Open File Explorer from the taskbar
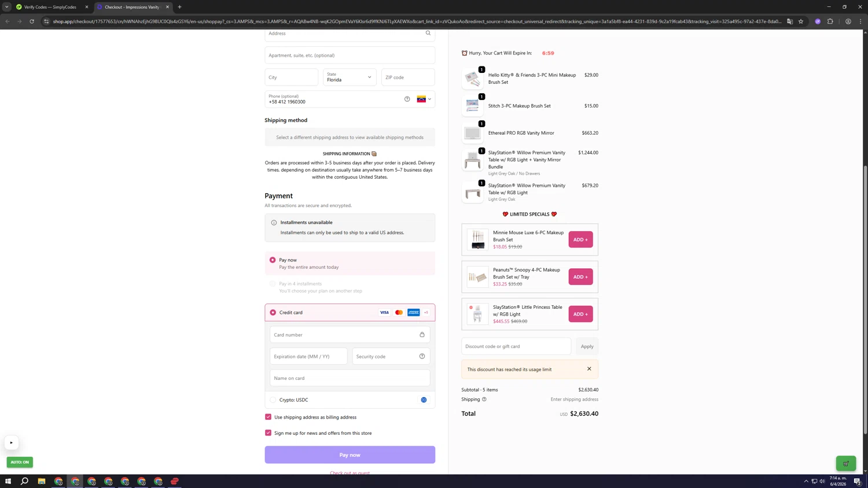The image size is (868, 488). tap(42, 481)
